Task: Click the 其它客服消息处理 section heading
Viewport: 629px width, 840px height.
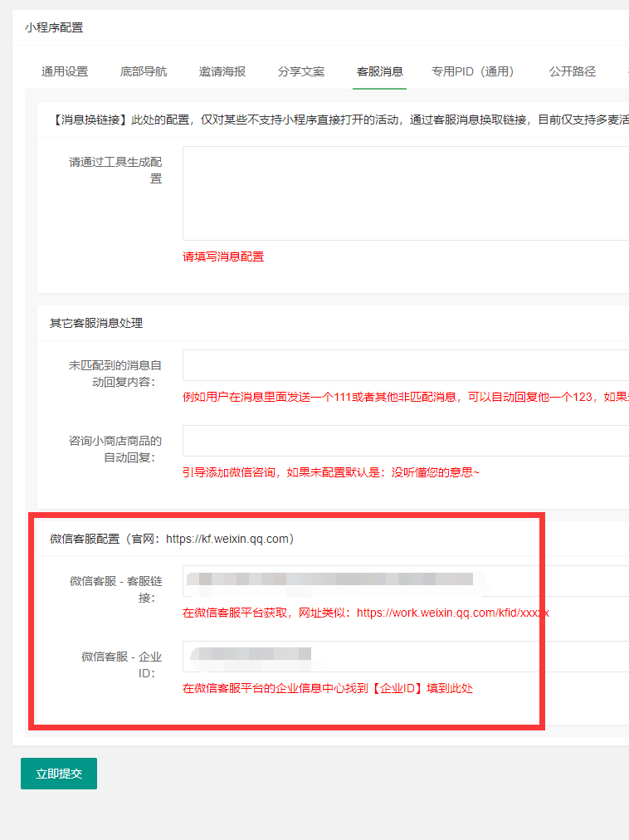Action: pos(96,323)
